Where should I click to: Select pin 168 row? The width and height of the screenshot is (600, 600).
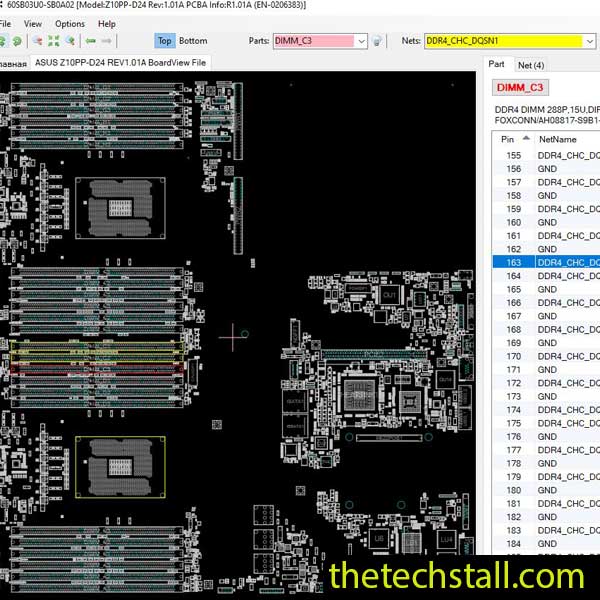[x=546, y=329]
